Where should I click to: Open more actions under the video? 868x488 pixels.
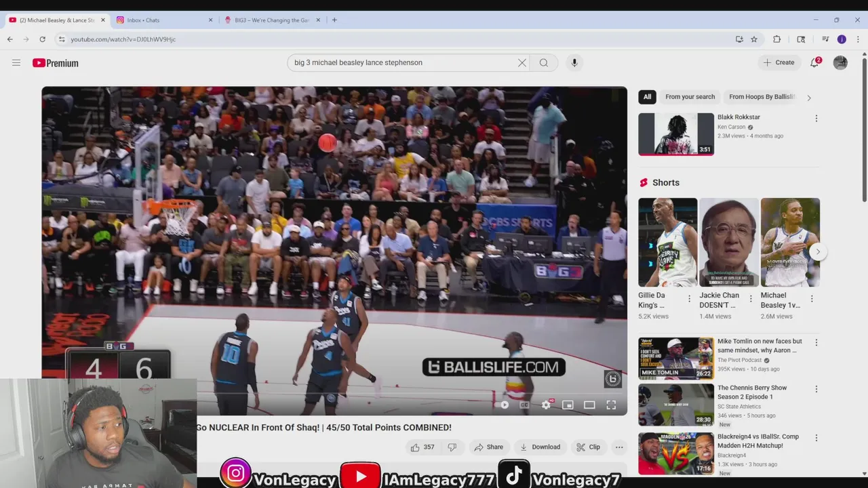point(619,447)
